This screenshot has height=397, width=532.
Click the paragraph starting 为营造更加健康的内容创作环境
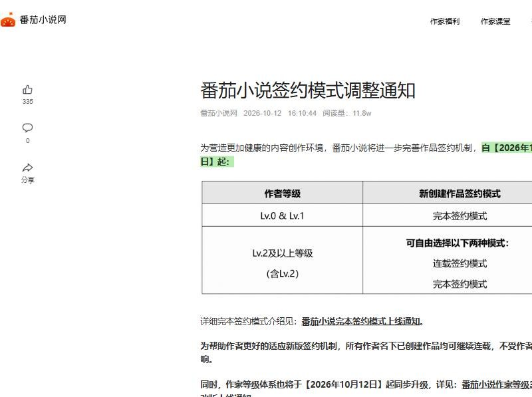coord(366,154)
